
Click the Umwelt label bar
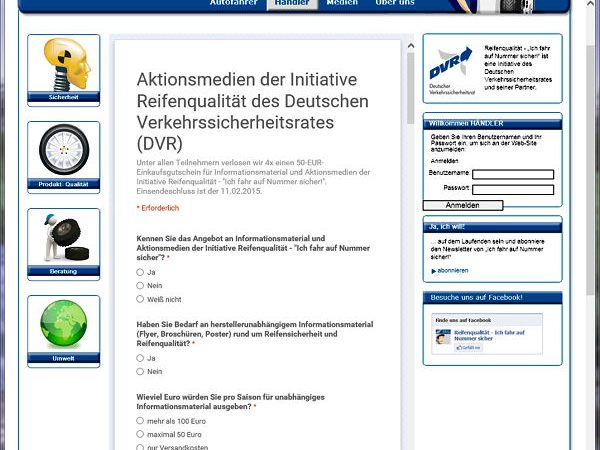64,359
